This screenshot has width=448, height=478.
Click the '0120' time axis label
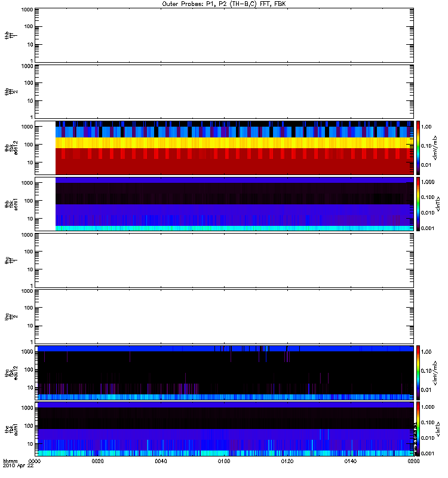(x=287, y=461)
